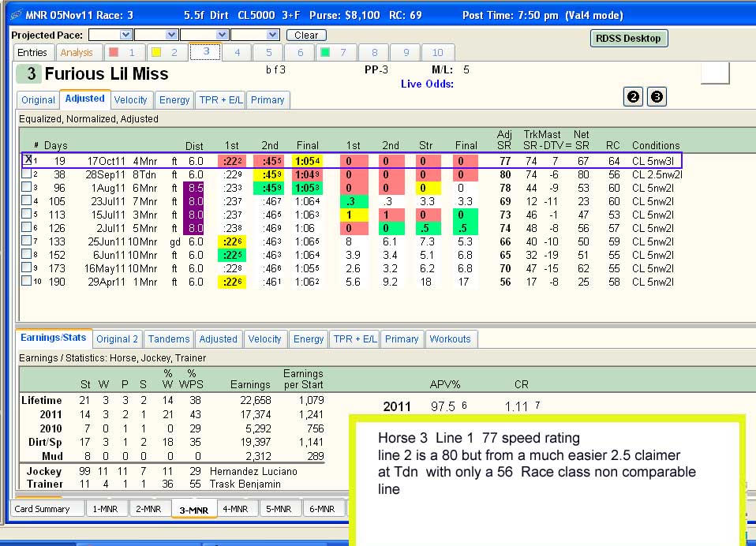Viewport: 756px width, 546px height.
Task: Select horse tab 4
Action: 238,52
